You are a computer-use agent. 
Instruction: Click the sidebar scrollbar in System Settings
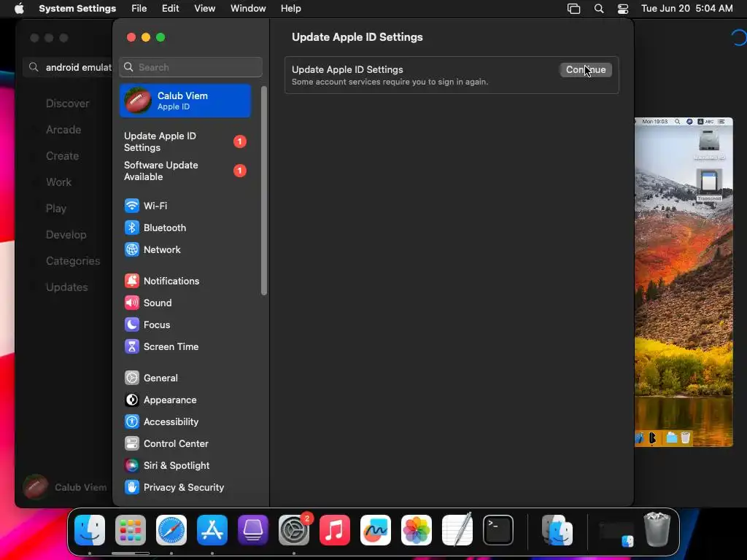tap(264, 190)
